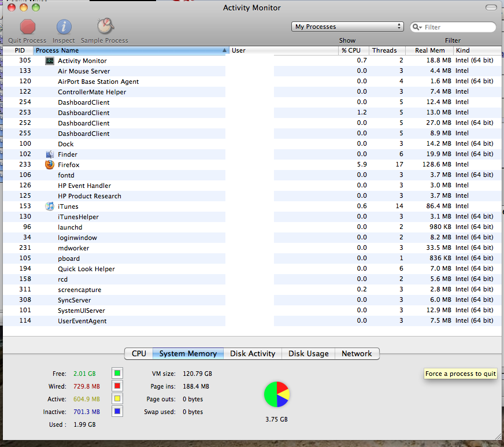Viewport: 504px width, 447px height.
Task: Click the toolbar toggle pill button
Action: point(491,8)
